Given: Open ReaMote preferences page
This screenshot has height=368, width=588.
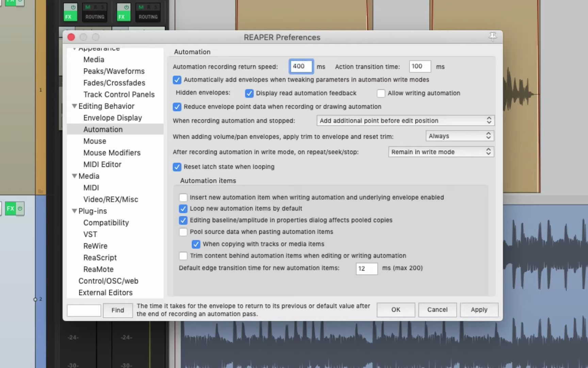Looking at the screenshot, I should click(98, 269).
